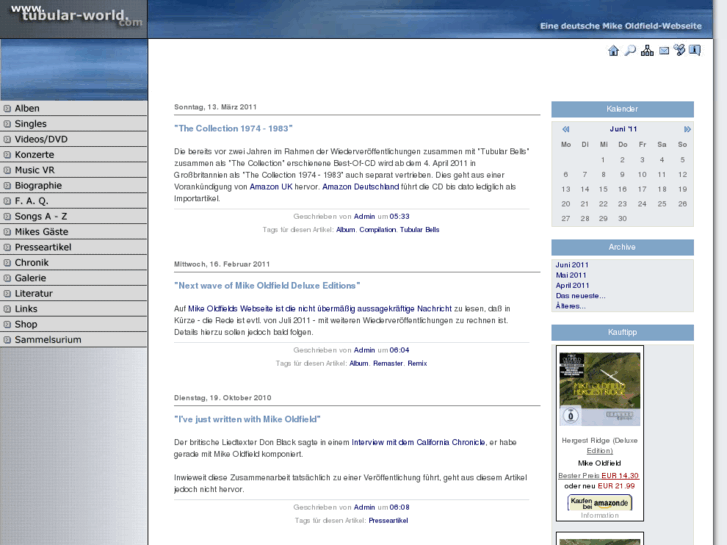Follow the Amazon UK link
The width and height of the screenshot is (727, 545).
(x=270, y=186)
